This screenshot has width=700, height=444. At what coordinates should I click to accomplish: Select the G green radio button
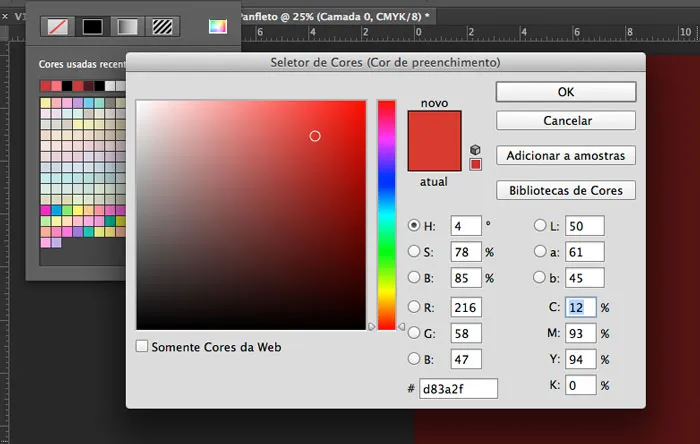[414, 332]
